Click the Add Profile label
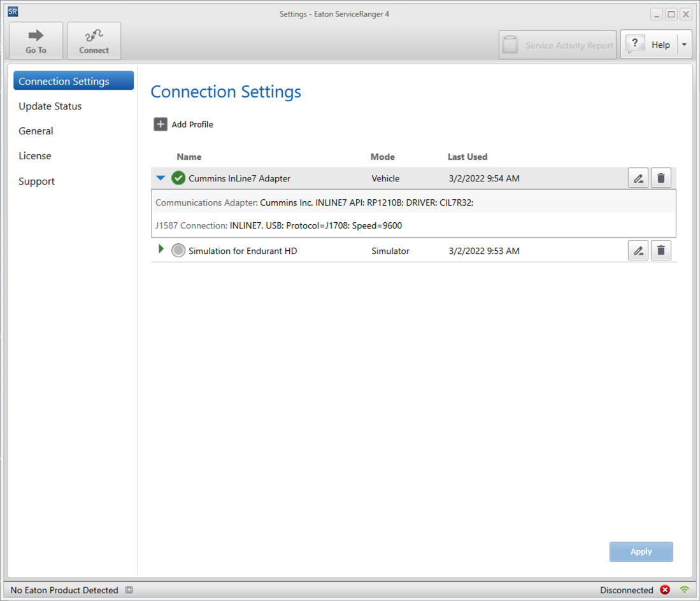Viewport: 700px width, 601px height. click(x=192, y=125)
